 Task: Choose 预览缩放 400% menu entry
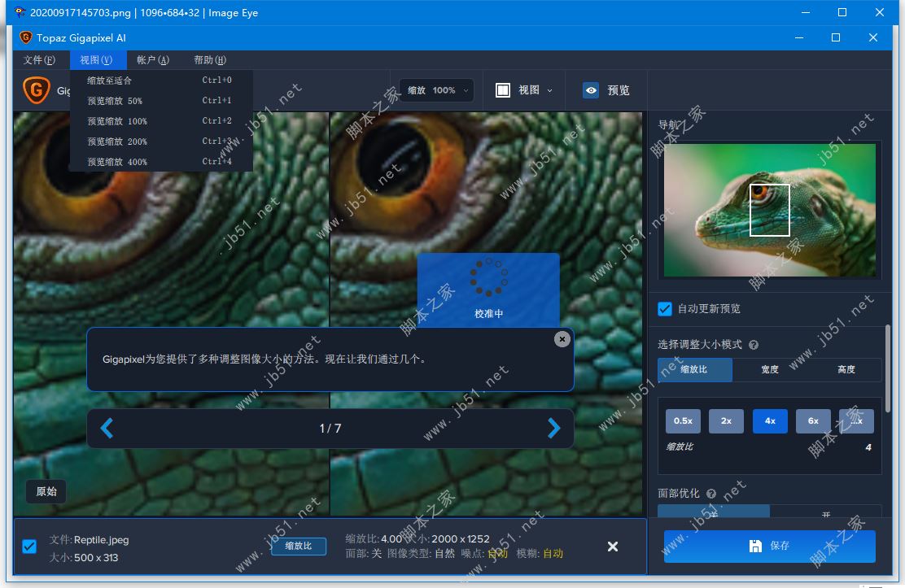(x=161, y=162)
